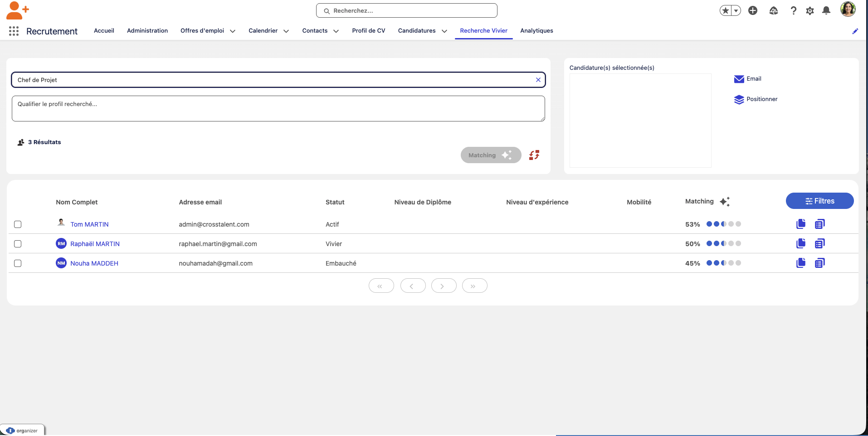Open the Filtres button
The width and height of the screenshot is (868, 436).
pos(819,201)
